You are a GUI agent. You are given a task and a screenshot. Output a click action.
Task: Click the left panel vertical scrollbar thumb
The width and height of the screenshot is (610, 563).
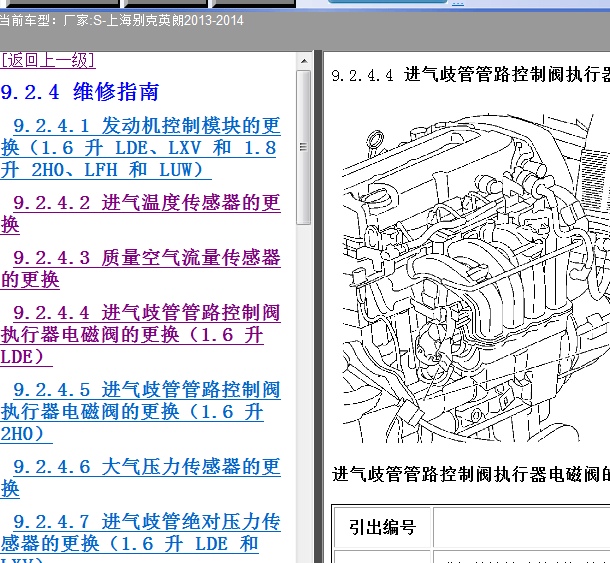[304, 147]
